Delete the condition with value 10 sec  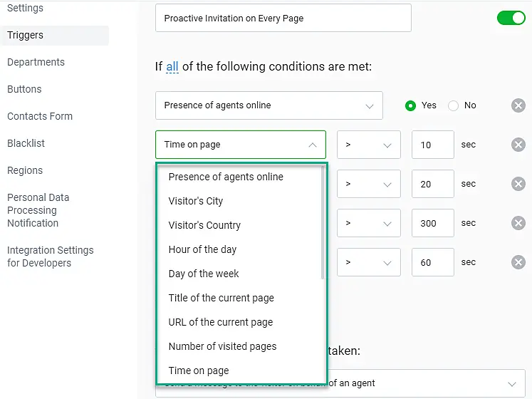pyautogui.click(x=518, y=145)
